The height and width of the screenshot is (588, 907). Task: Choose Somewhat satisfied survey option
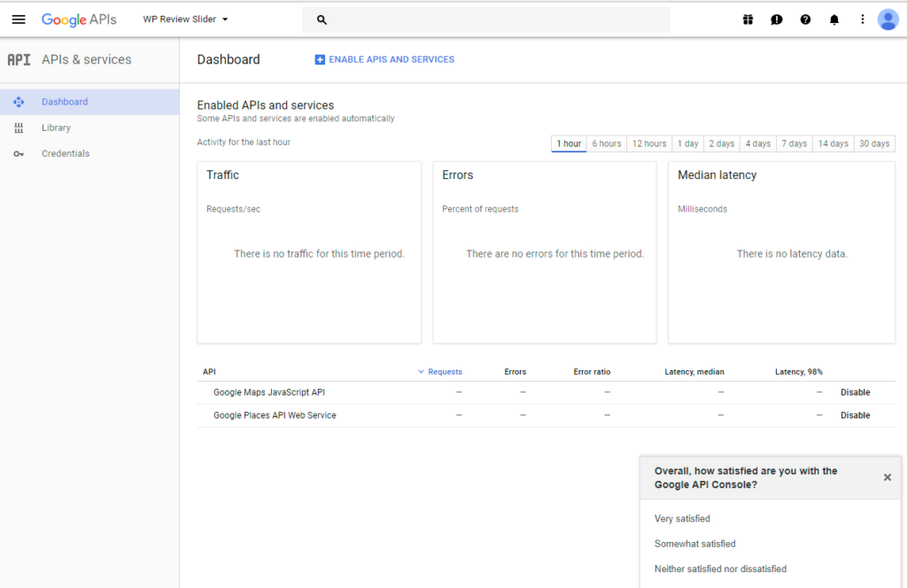coord(694,544)
